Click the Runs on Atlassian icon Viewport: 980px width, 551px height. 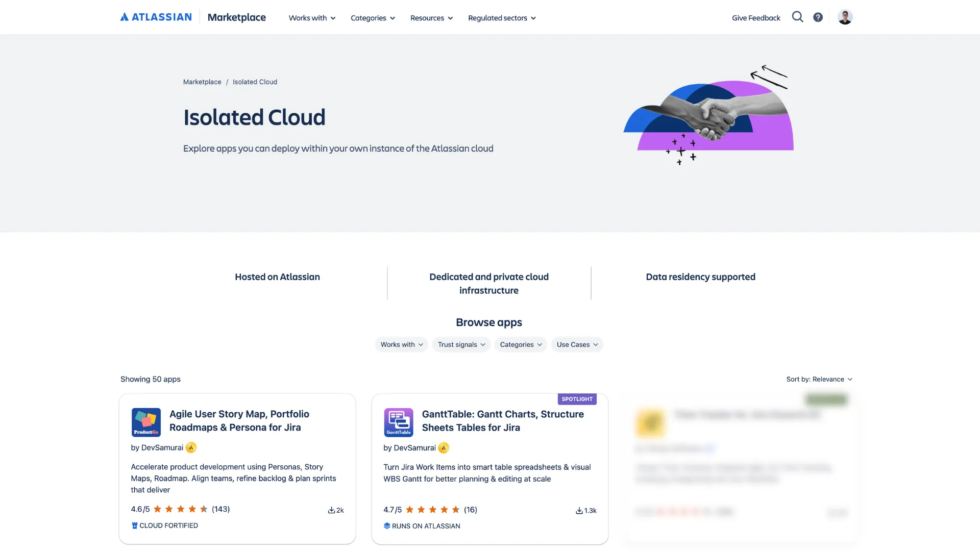click(387, 526)
